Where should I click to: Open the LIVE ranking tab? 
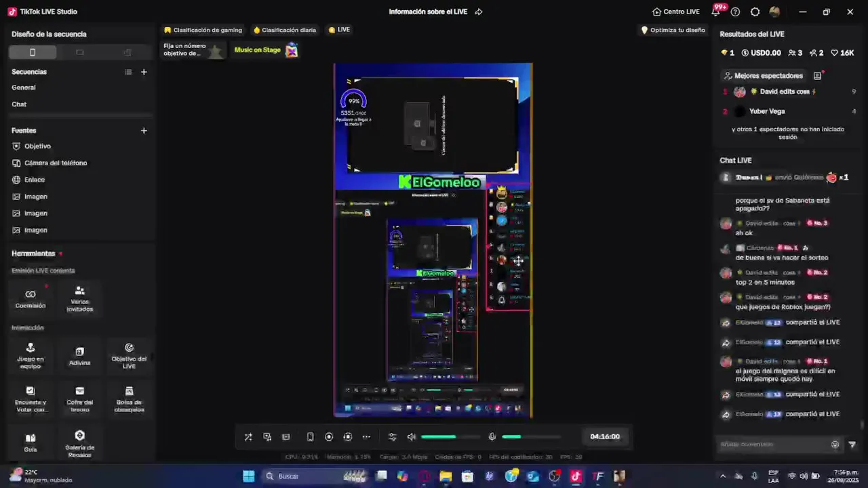[339, 30]
